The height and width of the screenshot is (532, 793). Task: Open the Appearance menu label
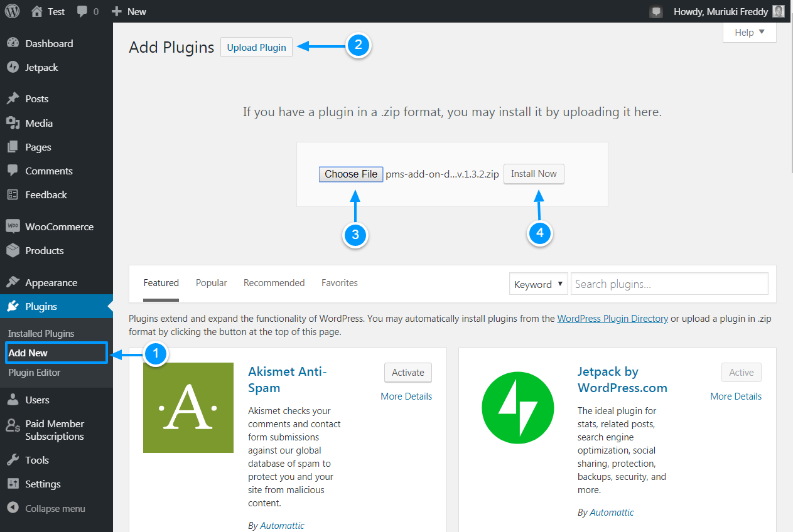[x=51, y=282]
